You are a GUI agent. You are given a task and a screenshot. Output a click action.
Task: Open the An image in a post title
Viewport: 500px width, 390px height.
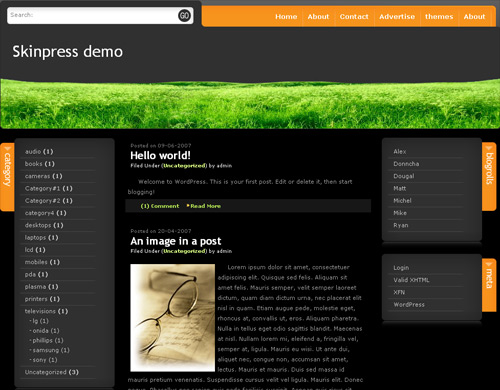[x=176, y=241]
